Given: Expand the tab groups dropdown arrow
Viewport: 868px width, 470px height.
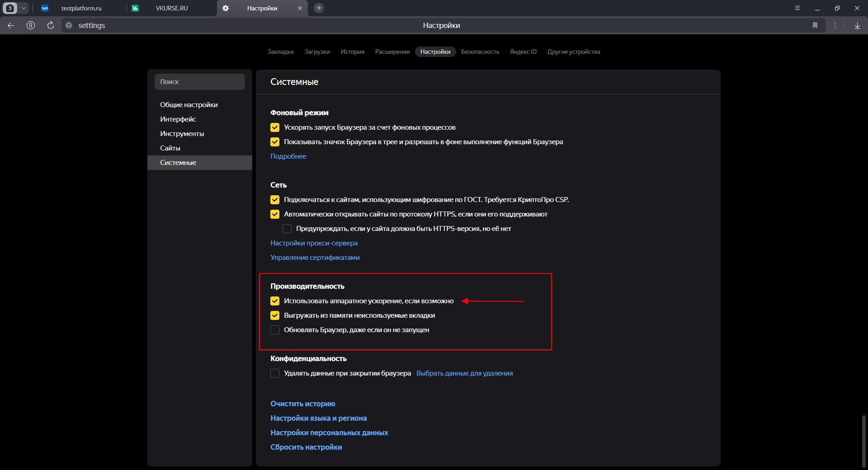Looking at the screenshot, I should (x=24, y=8).
